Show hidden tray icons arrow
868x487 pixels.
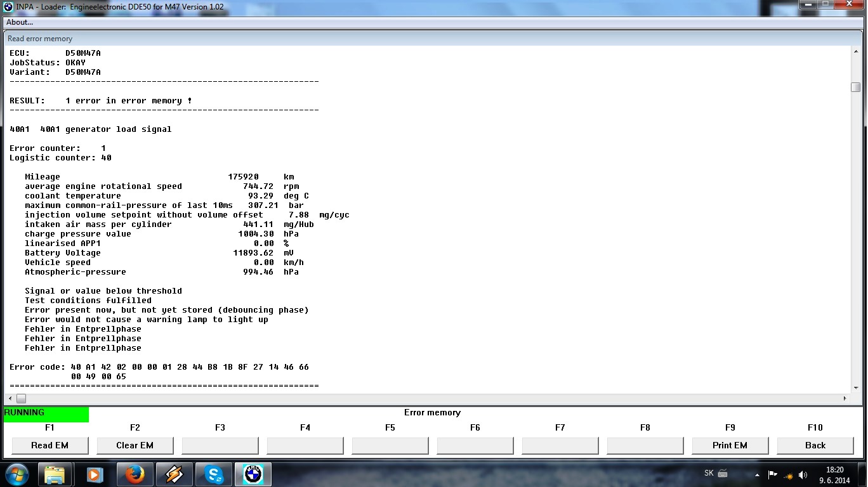coord(757,474)
